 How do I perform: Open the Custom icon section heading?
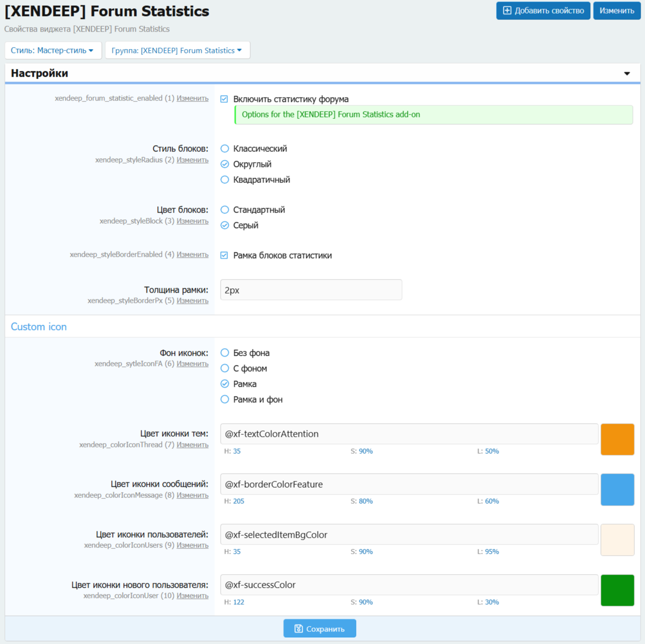(39, 327)
